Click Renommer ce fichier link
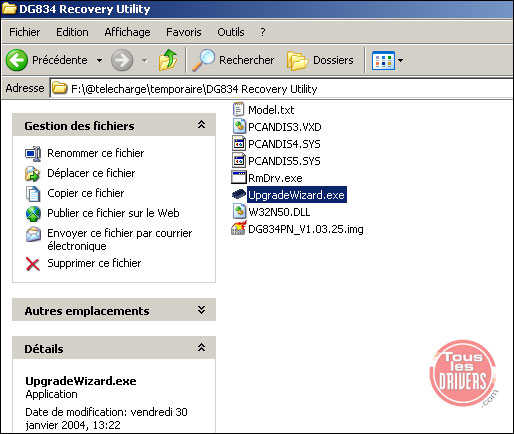The width and height of the screenshot is (514, 434). tap(96, 153)
